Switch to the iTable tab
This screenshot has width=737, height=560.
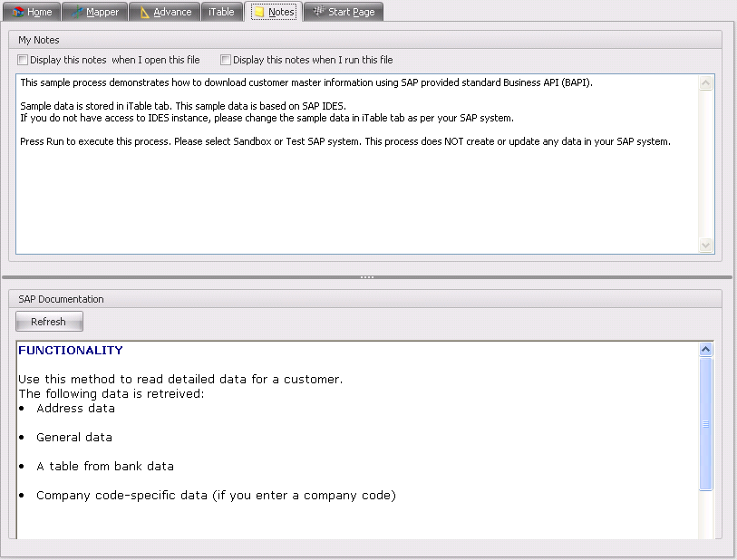pyautogui.click(x=221, y=12)
